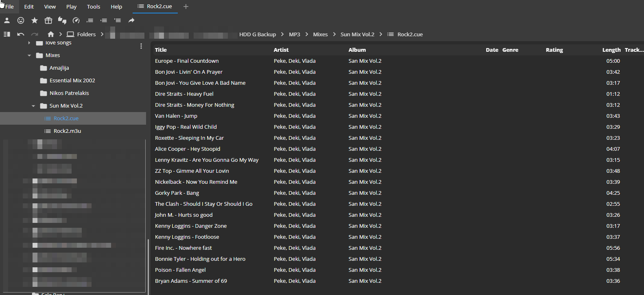This screenshot has height=295, width=644.
Task: Collapse the Mixes folder tree arrow
Action: (x=29, y=55)
